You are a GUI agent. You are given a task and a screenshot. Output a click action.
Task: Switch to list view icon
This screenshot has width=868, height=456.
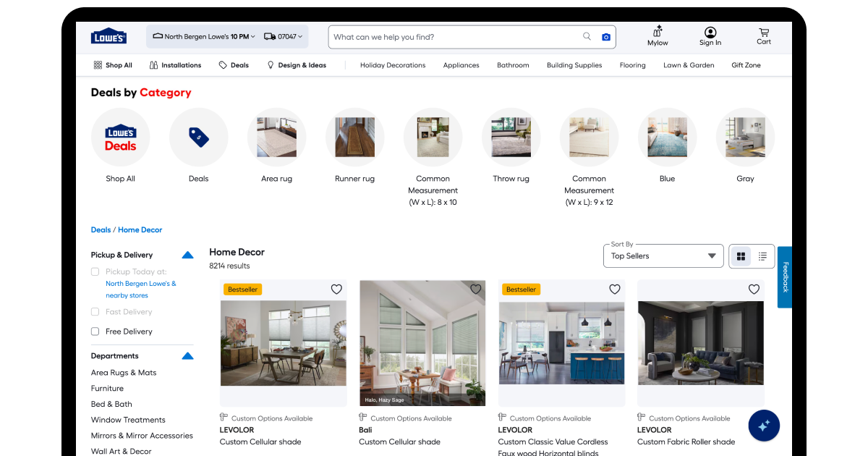(762, 256)
